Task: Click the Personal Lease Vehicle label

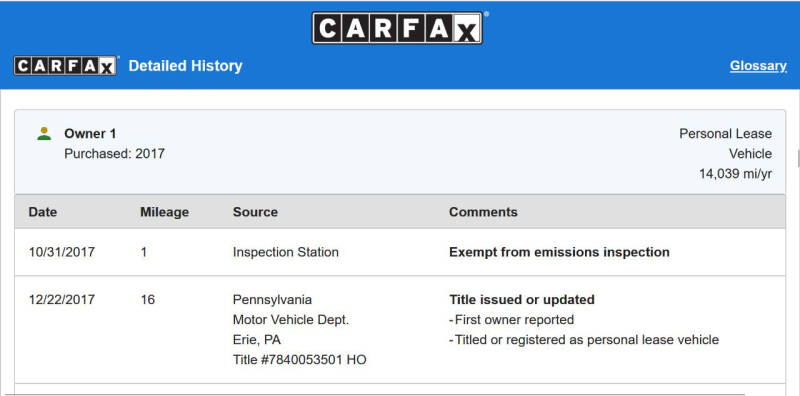Action: (x=726, y=143)
